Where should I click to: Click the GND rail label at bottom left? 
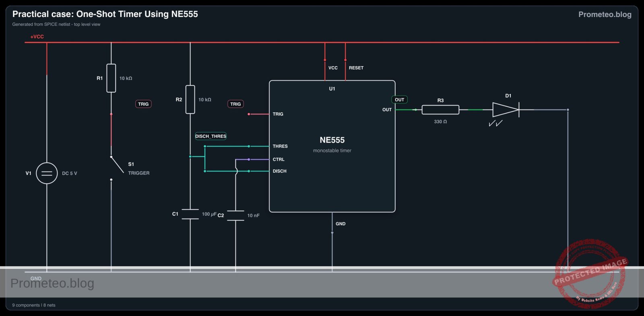pyautogui.click(x=36, y=278)
